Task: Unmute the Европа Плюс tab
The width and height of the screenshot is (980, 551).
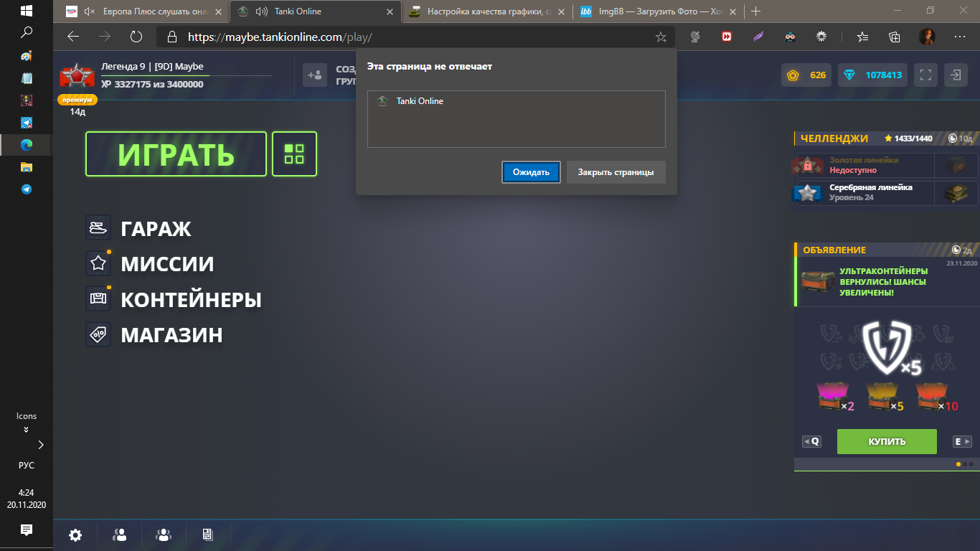Action: 90,11
